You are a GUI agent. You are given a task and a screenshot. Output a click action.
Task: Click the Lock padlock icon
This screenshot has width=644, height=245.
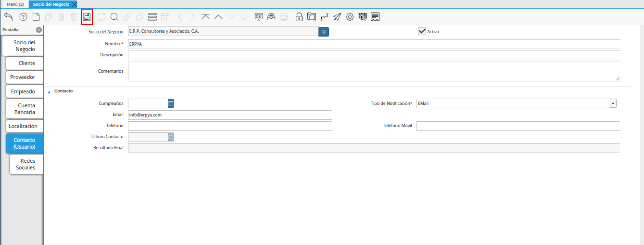[299, 17]
